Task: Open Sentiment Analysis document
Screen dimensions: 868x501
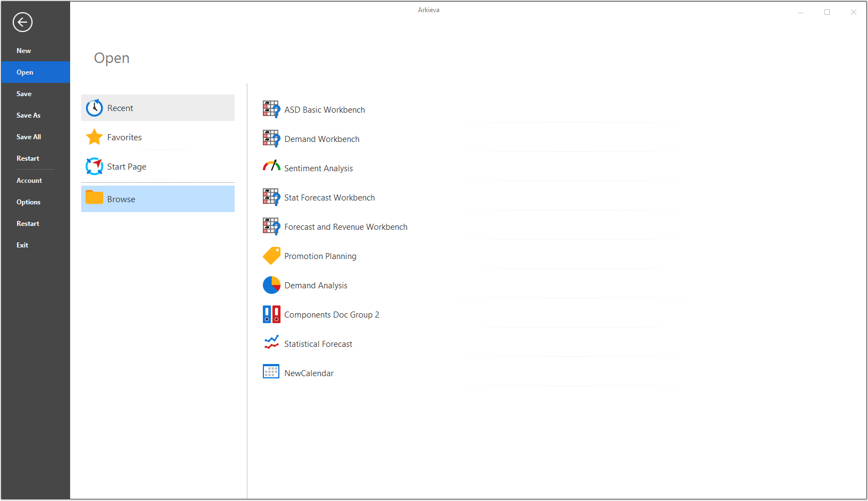Action: click(319, 168)
